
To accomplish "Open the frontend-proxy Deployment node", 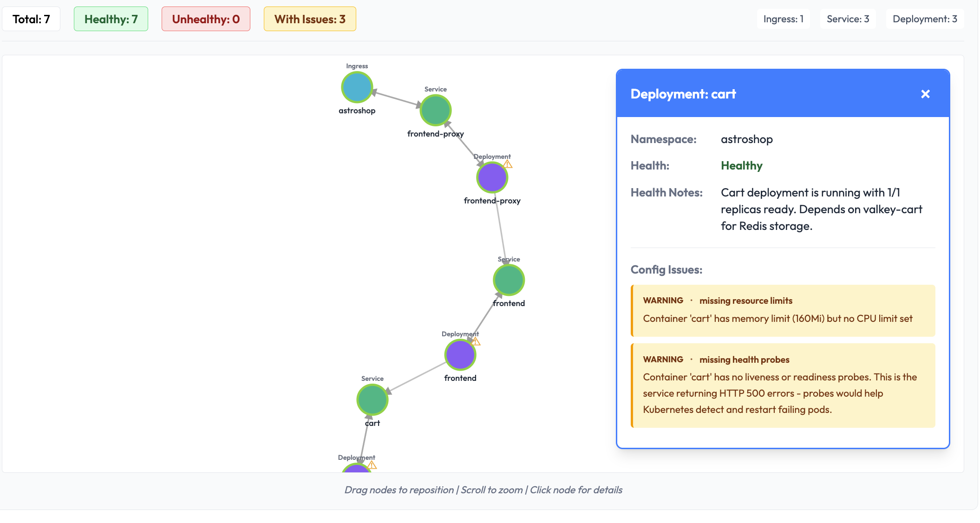I will [x=492, y=177].
